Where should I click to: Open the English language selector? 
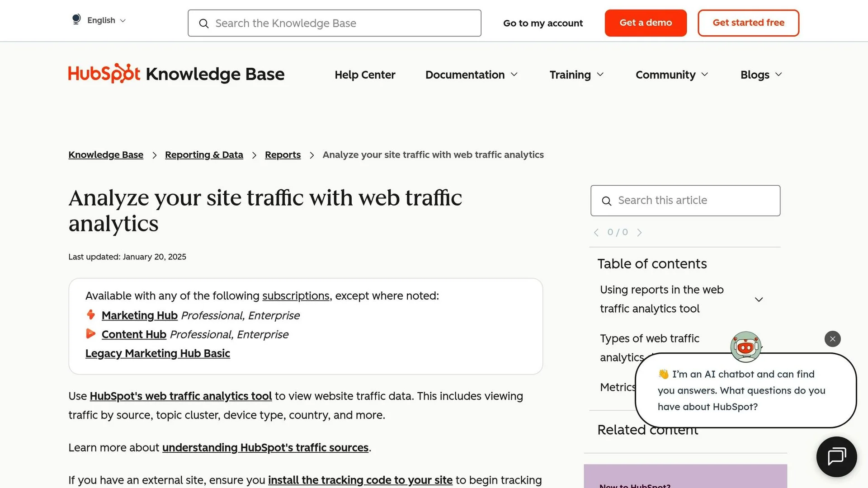(100, 20)
